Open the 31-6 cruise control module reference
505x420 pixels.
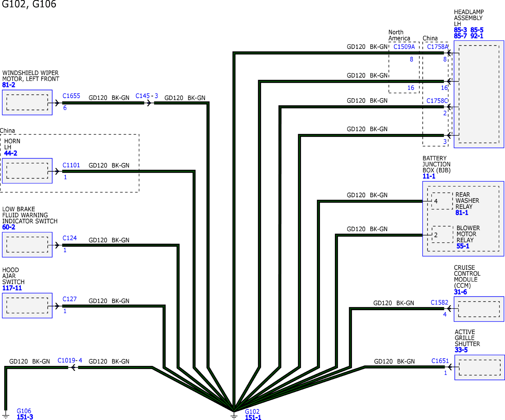click(460, 292)
